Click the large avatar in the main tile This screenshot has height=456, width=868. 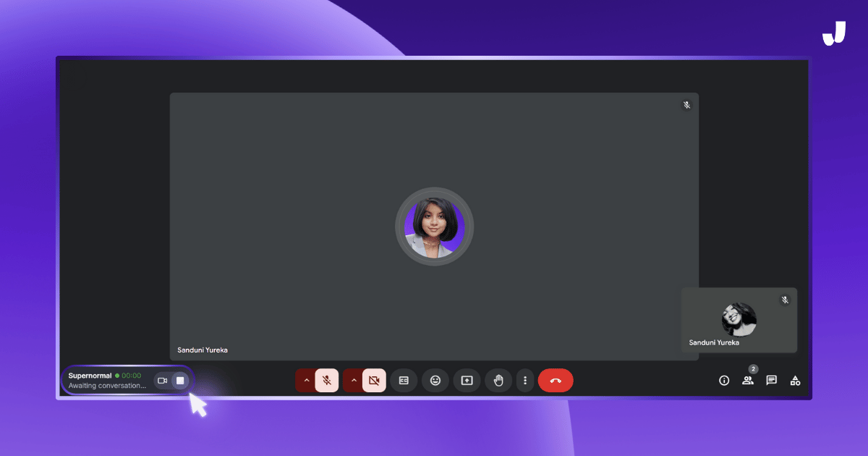(x=434, y=227)
